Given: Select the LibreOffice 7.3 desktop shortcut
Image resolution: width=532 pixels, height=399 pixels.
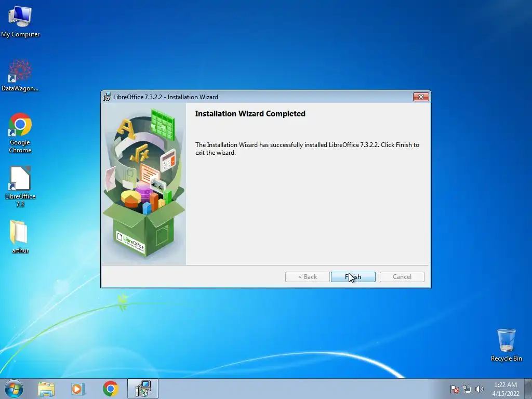Looking at the screenshot, I should [x=20, y=187].
